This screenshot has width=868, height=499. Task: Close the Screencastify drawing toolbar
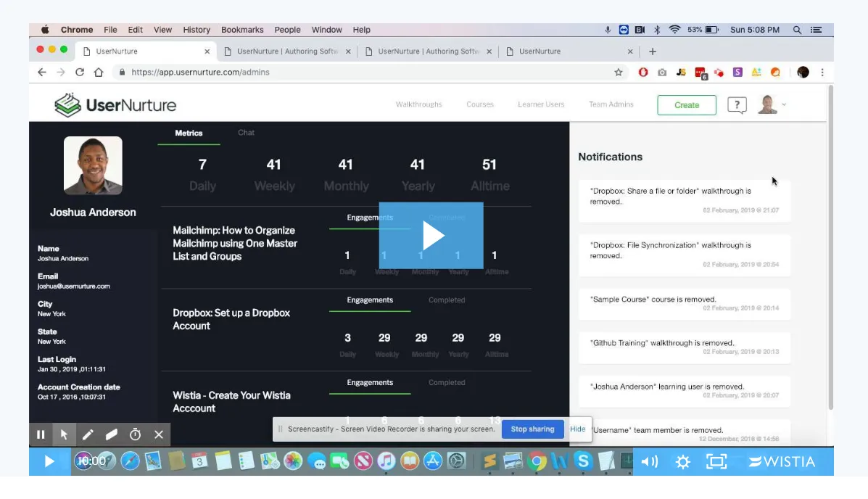point(159,434)
